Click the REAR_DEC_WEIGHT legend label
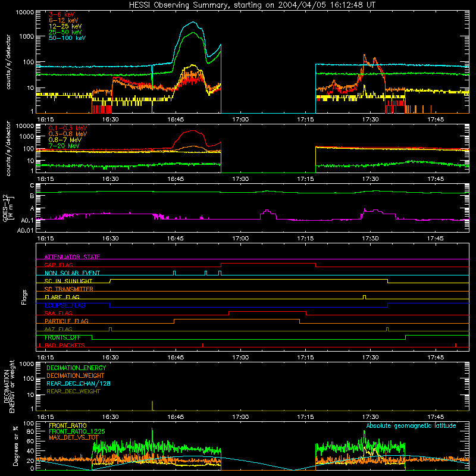This screenshot has height=476, width=476. click(x=73, y=392)
